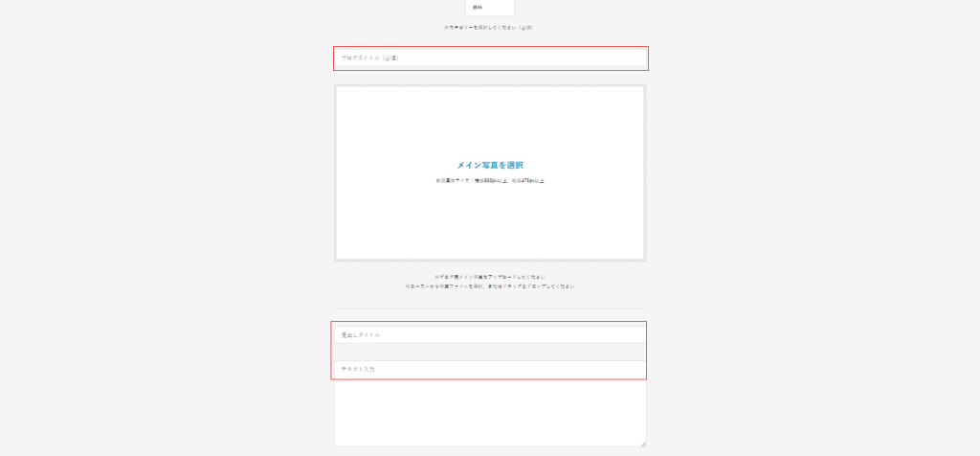Click the blog main photo upload instruction
Viewport: 980px width, 456px height.
pyautogui.click(x=489, y=277)
